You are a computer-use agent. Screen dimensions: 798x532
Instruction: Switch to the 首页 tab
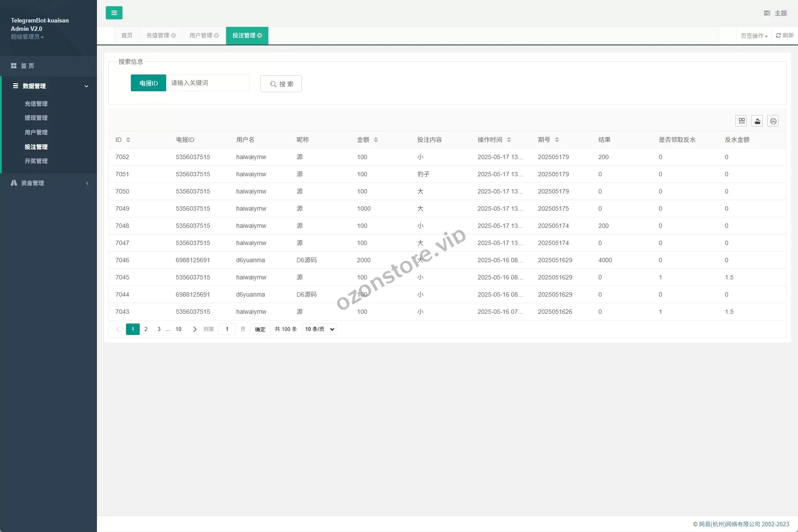[x=127, y=36]
